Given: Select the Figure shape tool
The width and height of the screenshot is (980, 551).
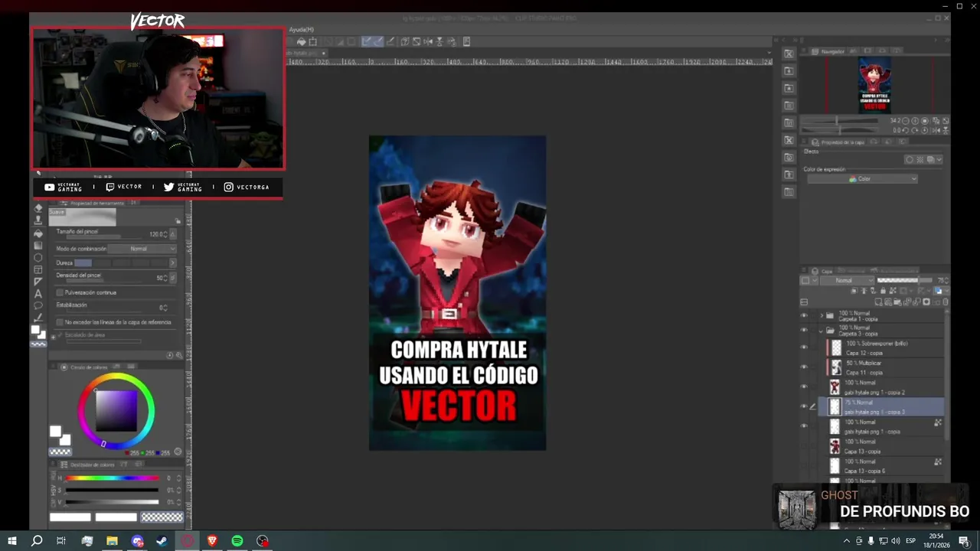Looking at the screenshot, I should [38, 257].
